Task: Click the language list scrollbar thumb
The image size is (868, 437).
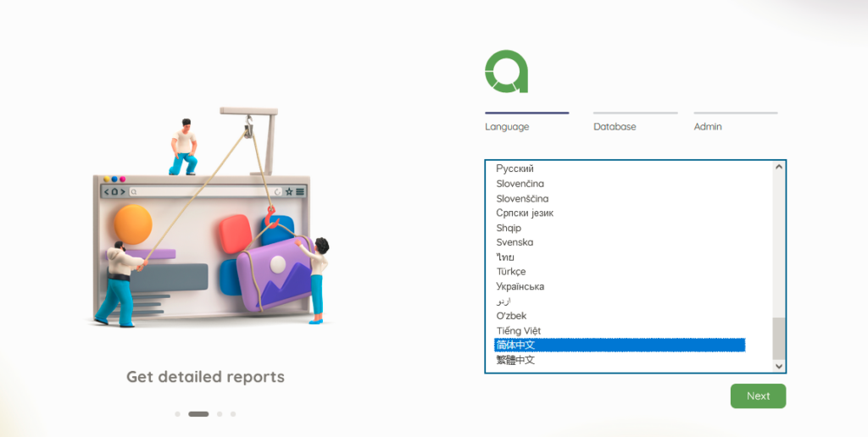Action: click(779, 339)
